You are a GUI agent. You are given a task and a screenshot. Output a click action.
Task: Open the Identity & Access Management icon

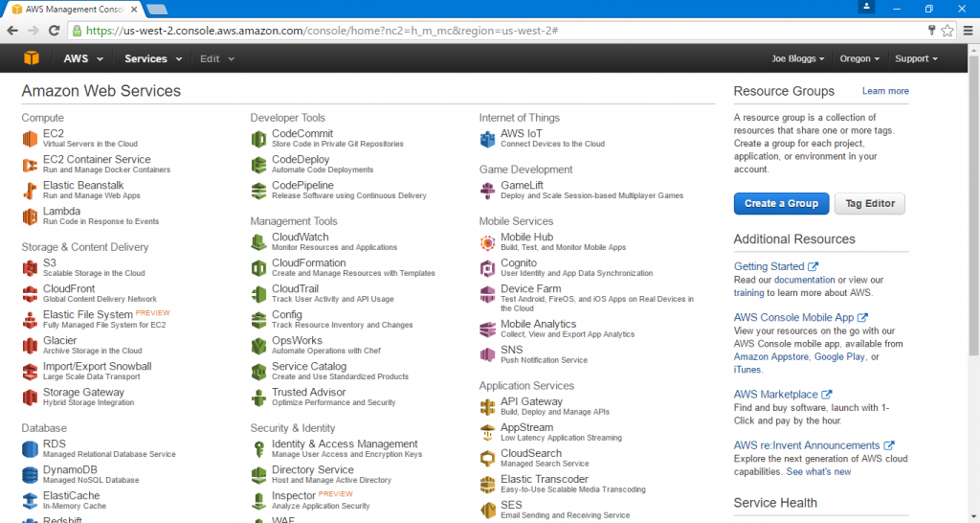[x=258, y=449]
